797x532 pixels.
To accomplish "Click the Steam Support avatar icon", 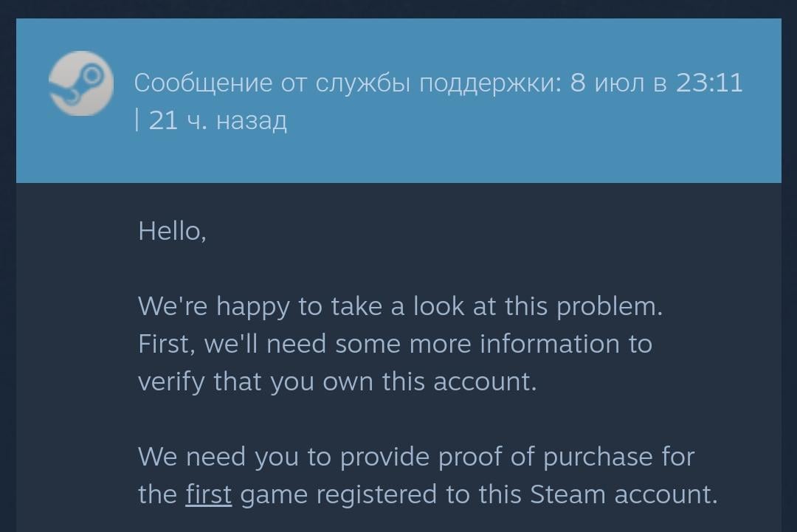I will click(81, 83).
